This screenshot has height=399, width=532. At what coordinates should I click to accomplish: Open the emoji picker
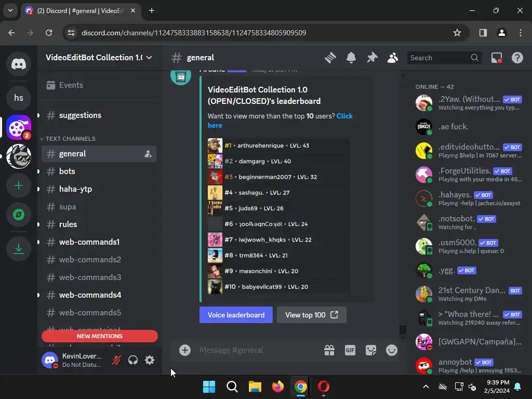pos(392,350)
